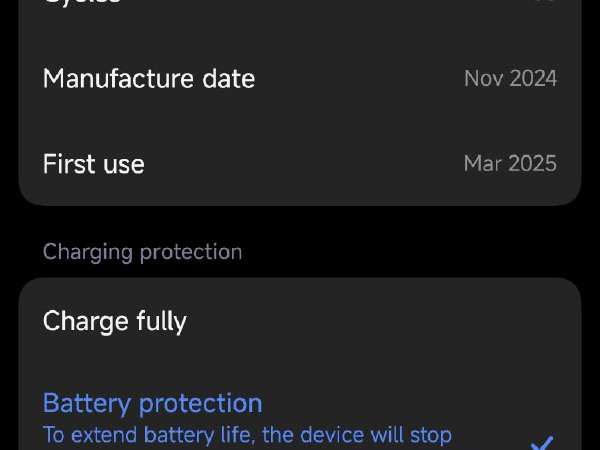Tap blank area between Manufacture date and First use
Screen dimensions: 600x450
coord(300,122)
